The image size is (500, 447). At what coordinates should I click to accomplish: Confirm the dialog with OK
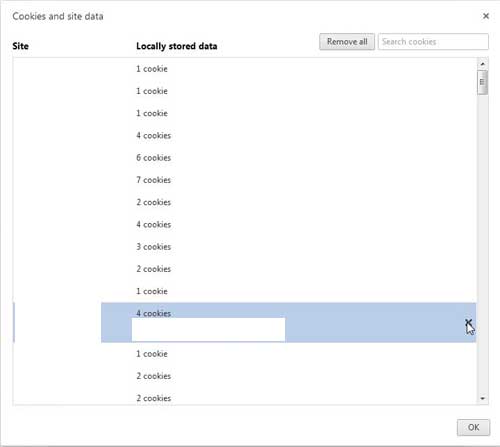(473, 427)
